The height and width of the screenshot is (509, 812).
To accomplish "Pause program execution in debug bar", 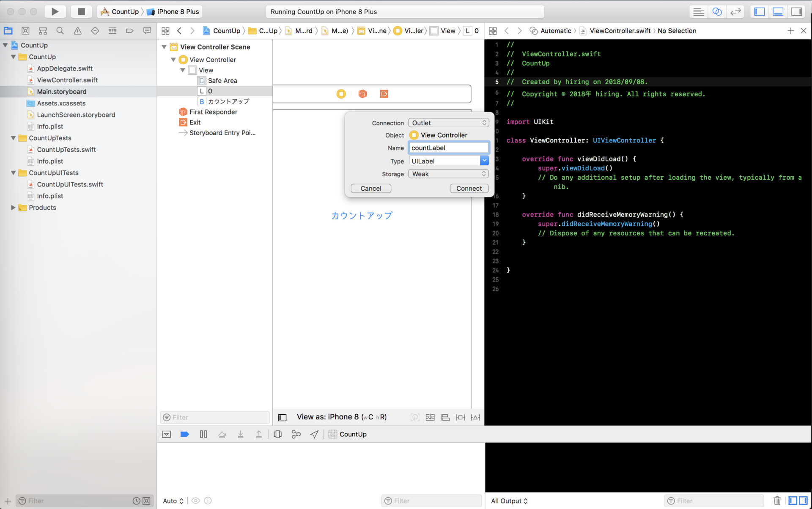I will [203, 434].
